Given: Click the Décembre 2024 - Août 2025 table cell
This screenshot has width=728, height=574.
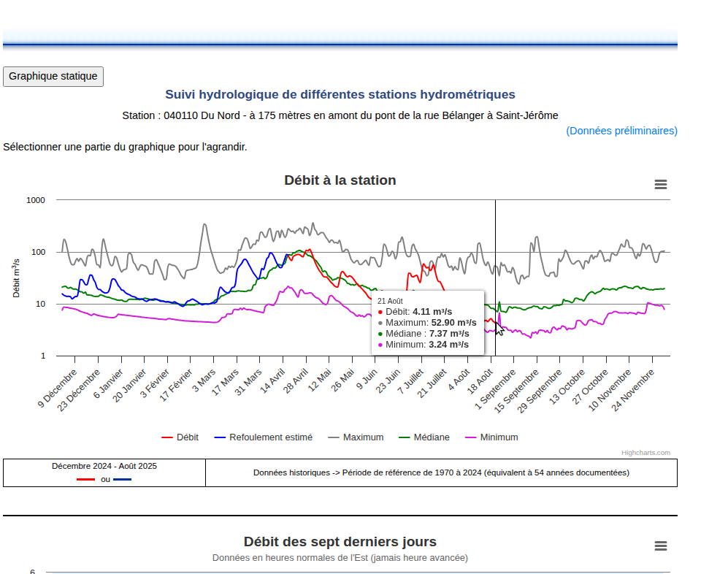Looking at the screenshot, I should pyautogui.click(x=104, y=472).
